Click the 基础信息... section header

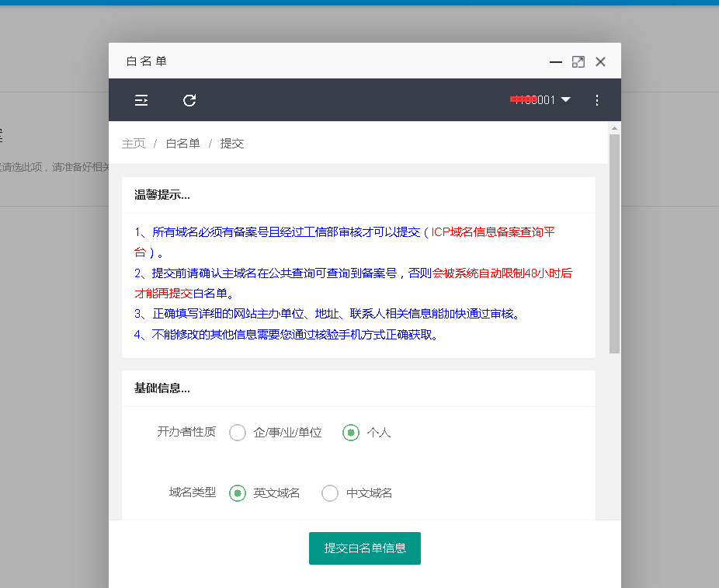coord(162,388)
